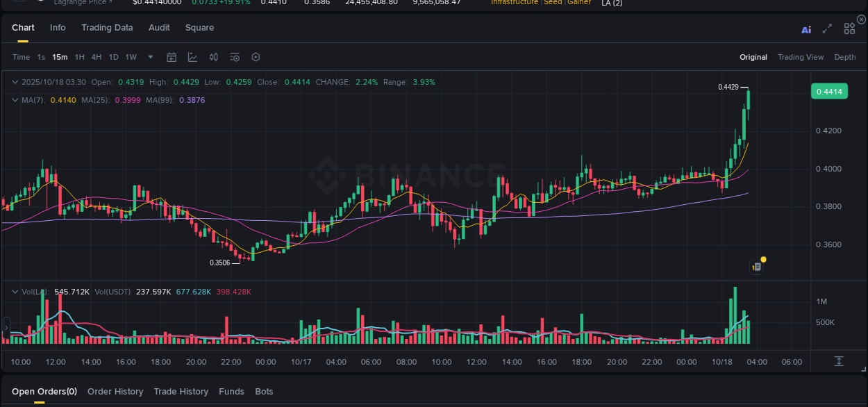Collapse the MA indicator row chevron
The image size is (868, 407).
tap(15, 99)
